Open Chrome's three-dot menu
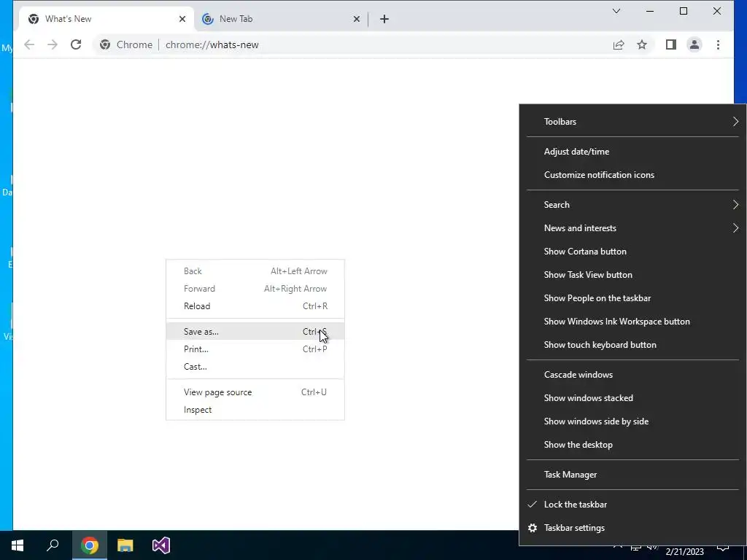The height and width of the screenshot is (560, 747). click(718, 44)
